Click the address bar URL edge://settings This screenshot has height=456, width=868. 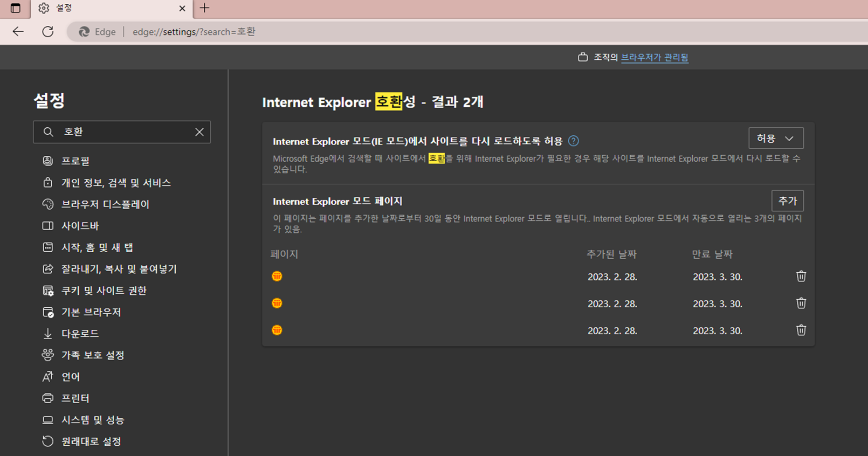(x=194, y=32)
